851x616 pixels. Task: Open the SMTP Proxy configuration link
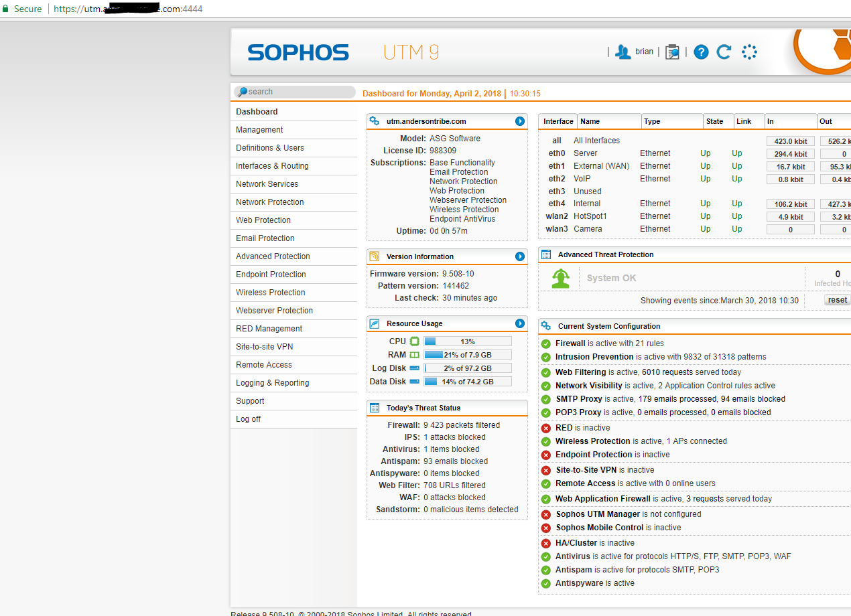(x=579, y=399)
